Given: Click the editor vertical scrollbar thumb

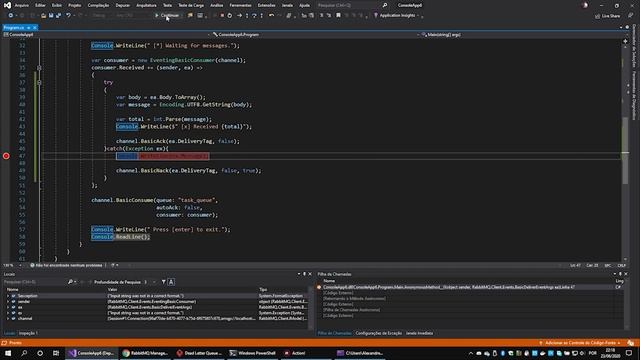Looking at the screenshot, I should click(625, 150).
